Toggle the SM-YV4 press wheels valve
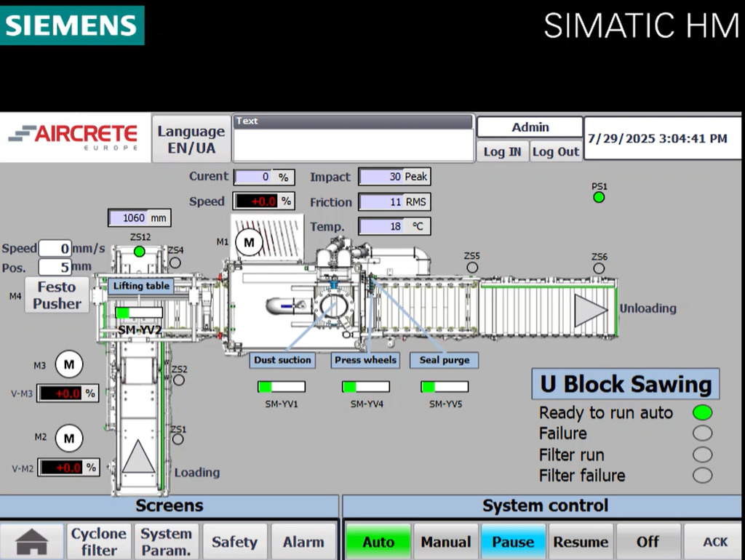Image resolution: width=745 pixels, height=560 pixels. (366, 387)
